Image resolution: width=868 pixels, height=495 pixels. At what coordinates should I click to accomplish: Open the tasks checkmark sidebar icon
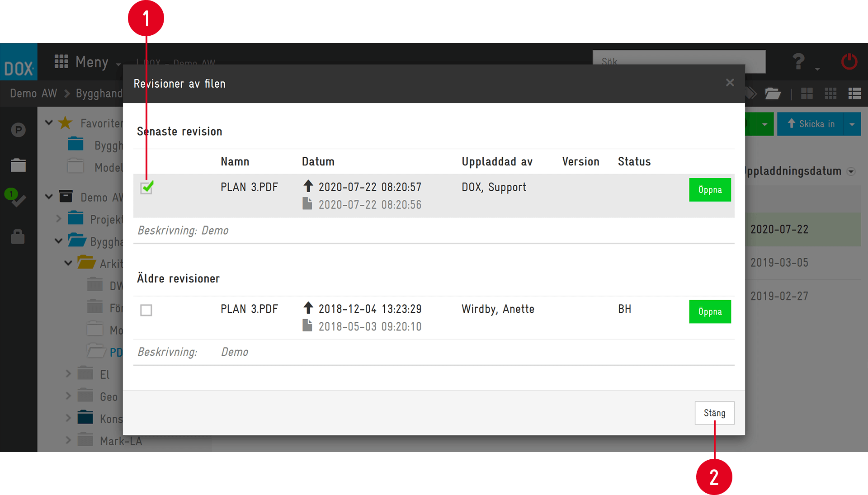(x=15, y=198)
